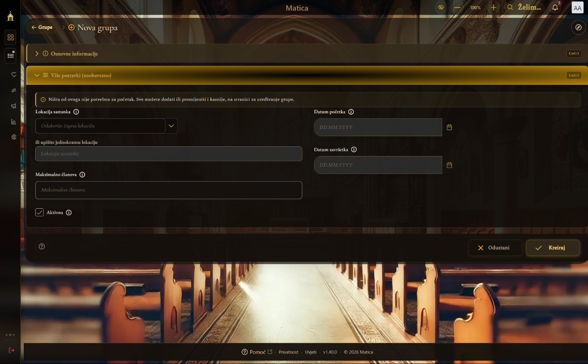Viewport: 588px width, 364px height.
Task: Open the bar chart statistics icon
Action: [14, 122]
